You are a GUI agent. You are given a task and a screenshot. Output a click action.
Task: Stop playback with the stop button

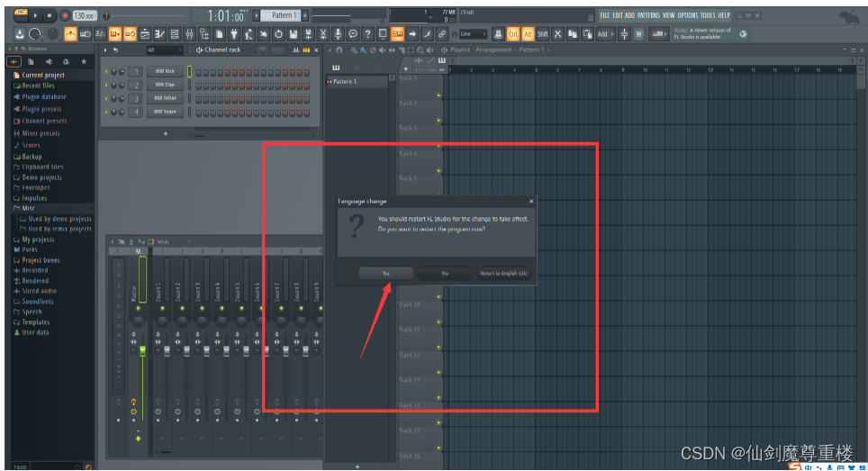(50, 15)
